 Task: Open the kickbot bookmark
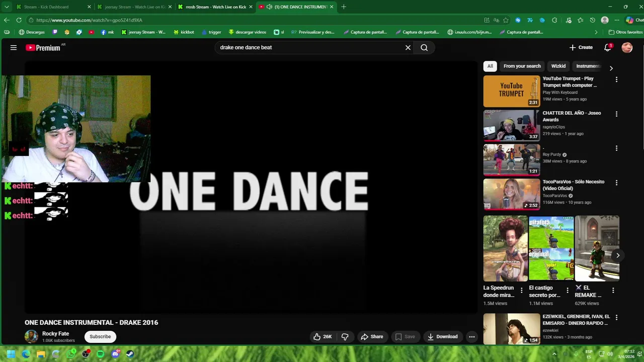point(184,32)
